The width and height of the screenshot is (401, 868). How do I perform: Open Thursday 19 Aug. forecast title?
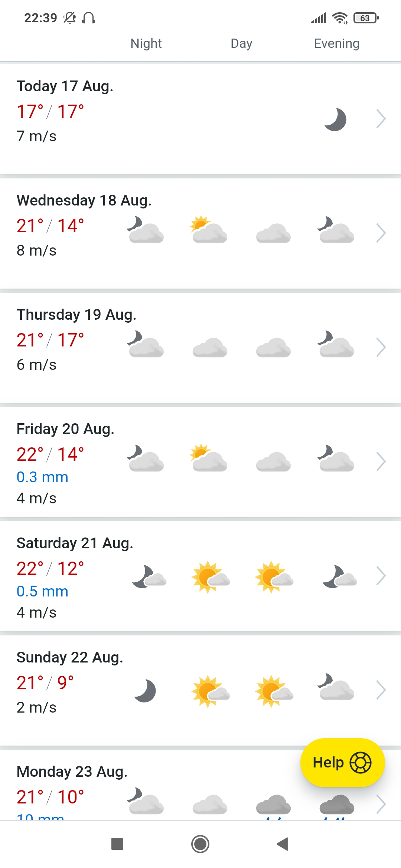[76, 315]
